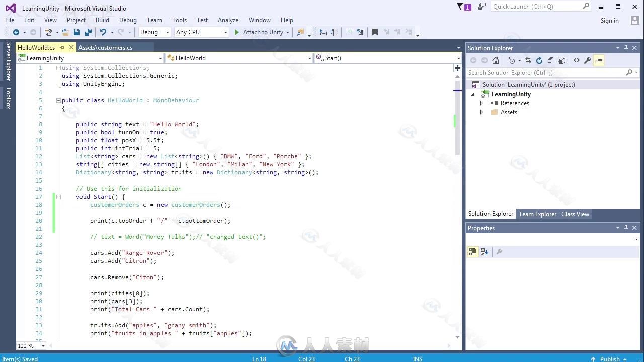Click the Save All icon

coord(88,32)
